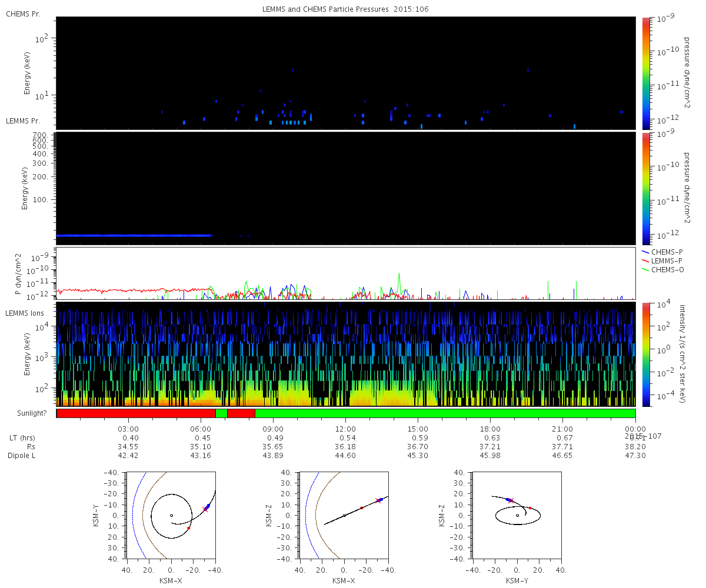
Task: Click the LEMMS Ions intensity color bar
Action: click(646, 355)
